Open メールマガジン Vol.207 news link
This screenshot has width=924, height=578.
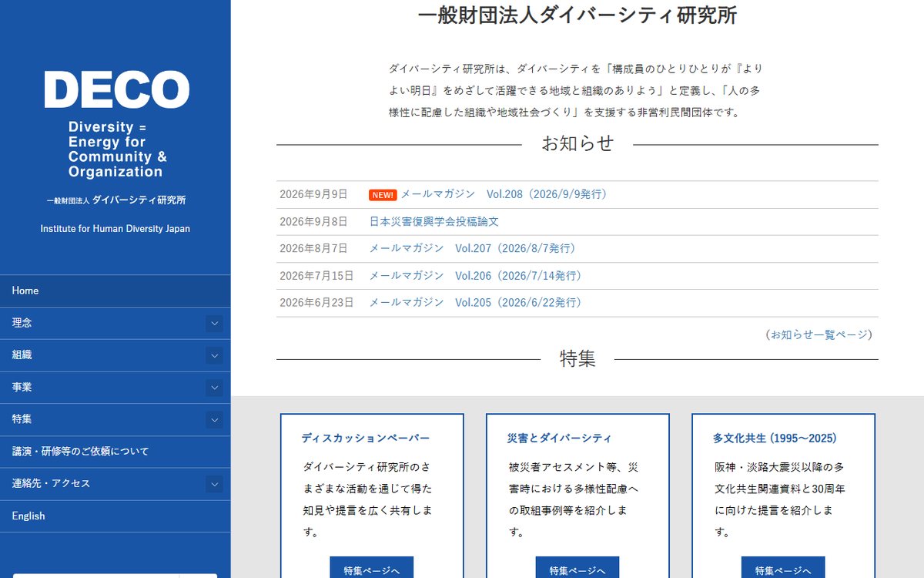point(474,248)
